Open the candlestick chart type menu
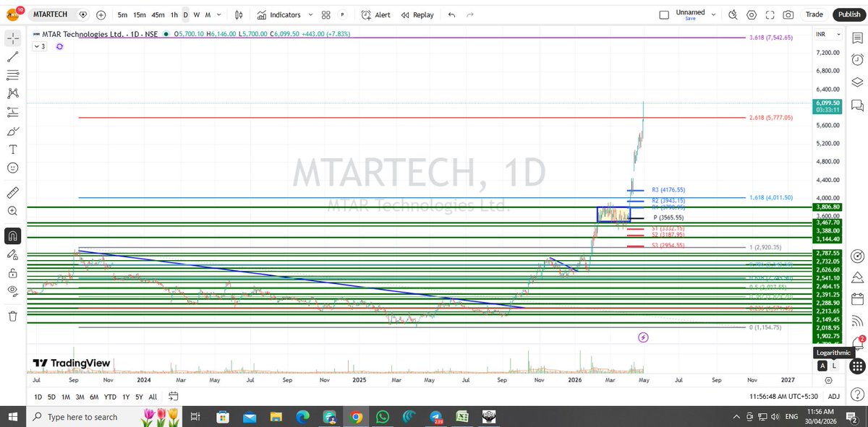The width and height of the screenshot is (868, 427). pos(239,14)
